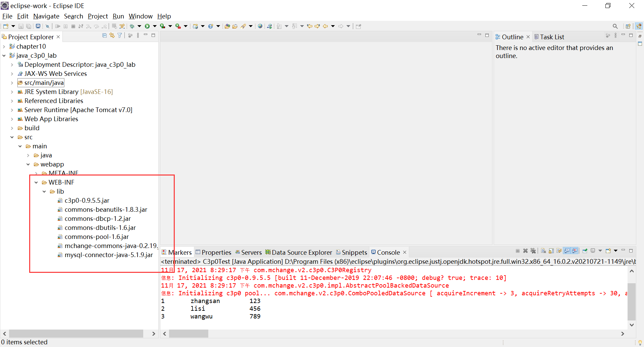Clear the Console output
The width and height of the screenshot is (644, 347).
pos(543,251)
